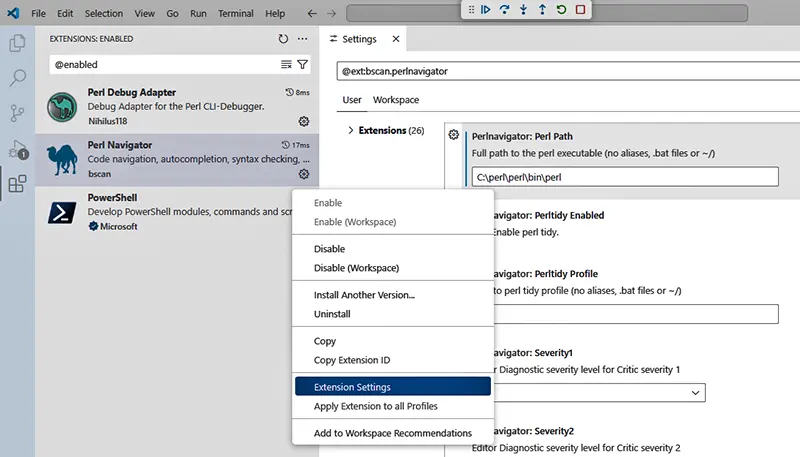Screen dimensions: 800x457
Task: Open the Run menu
Action: 198,13
